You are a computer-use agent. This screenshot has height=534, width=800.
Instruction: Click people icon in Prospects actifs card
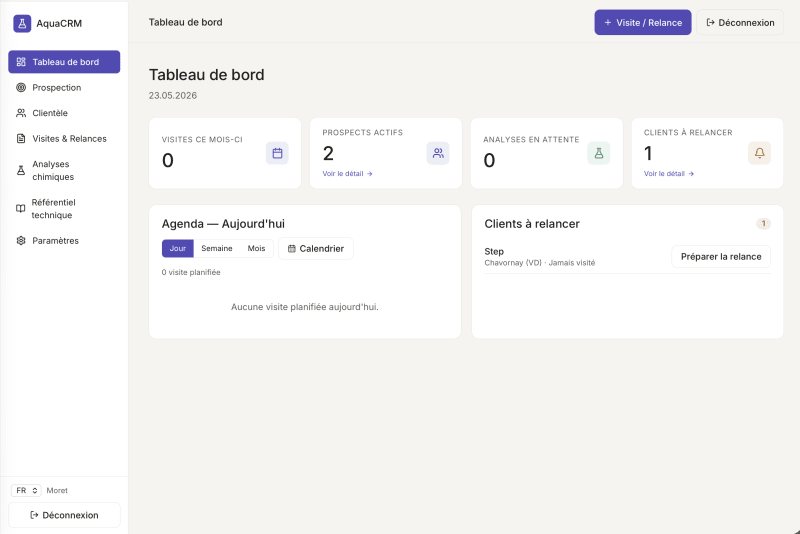click(x=438, y=153)
